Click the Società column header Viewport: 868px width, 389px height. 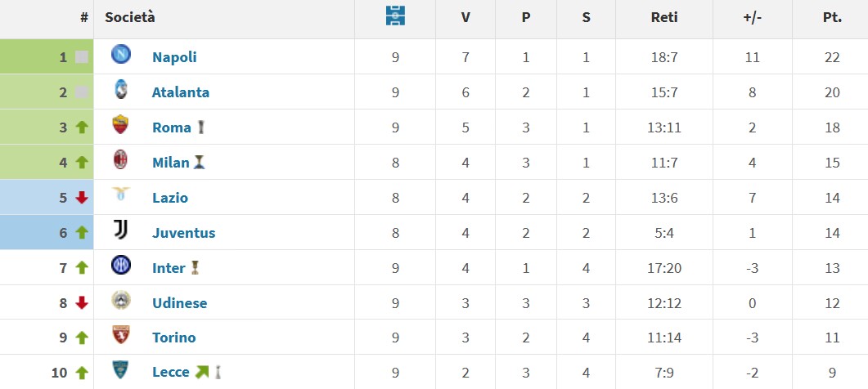[x=130, y=17]
